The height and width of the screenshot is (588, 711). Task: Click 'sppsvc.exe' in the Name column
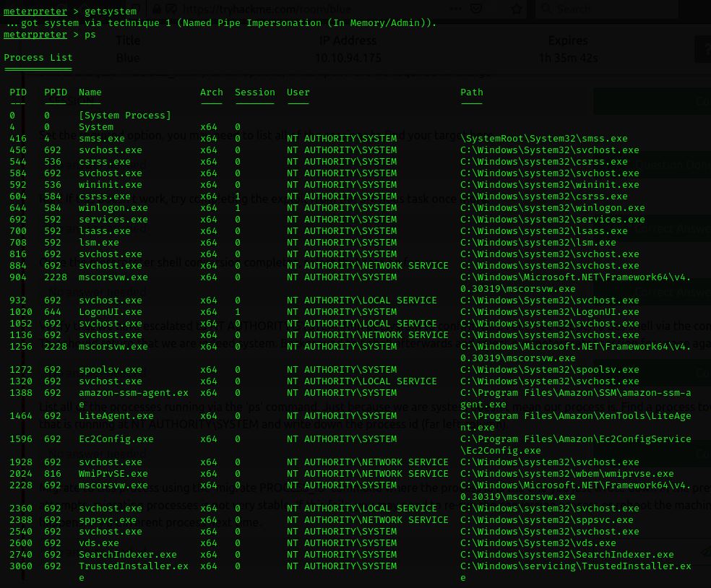click(x=108, y=520)
